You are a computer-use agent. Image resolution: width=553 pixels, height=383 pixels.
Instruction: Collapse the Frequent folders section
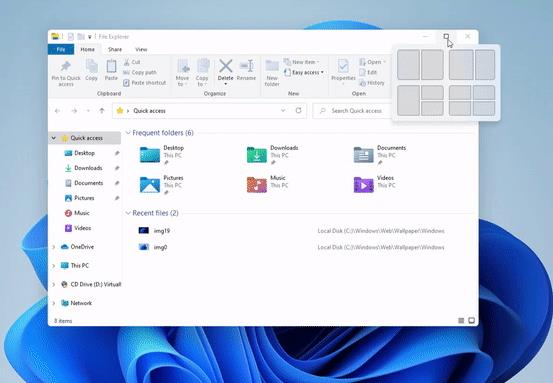(x=128, y=133)
